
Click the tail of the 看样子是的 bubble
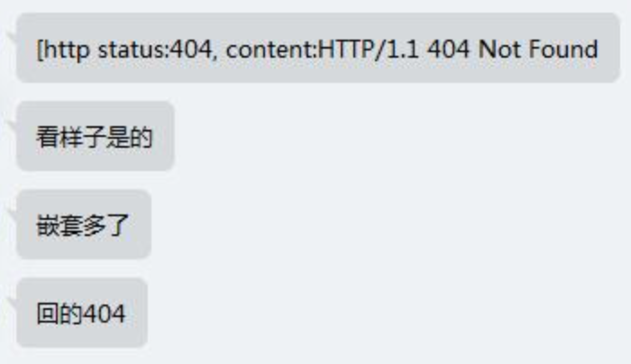coord(12,127)
